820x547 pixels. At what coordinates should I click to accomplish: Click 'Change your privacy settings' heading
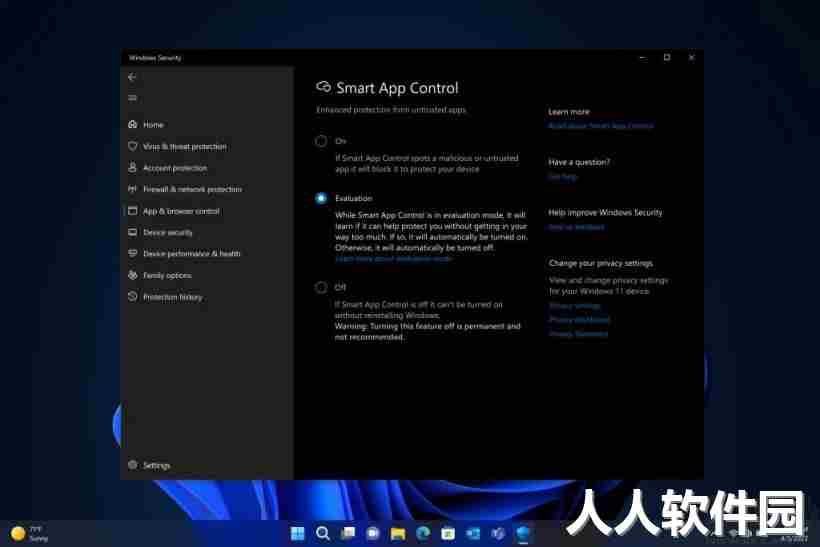[x=601, y=263]
